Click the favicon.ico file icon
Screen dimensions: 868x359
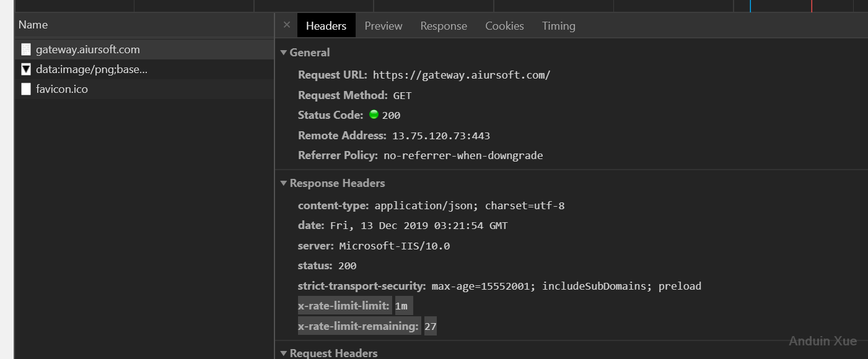point(26,89)
